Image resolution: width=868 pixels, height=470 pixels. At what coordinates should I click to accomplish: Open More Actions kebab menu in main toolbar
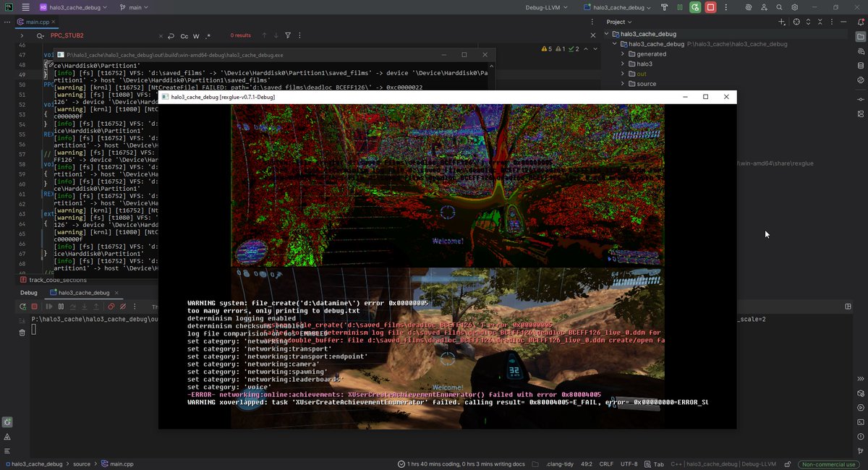(x=726, y=7)
